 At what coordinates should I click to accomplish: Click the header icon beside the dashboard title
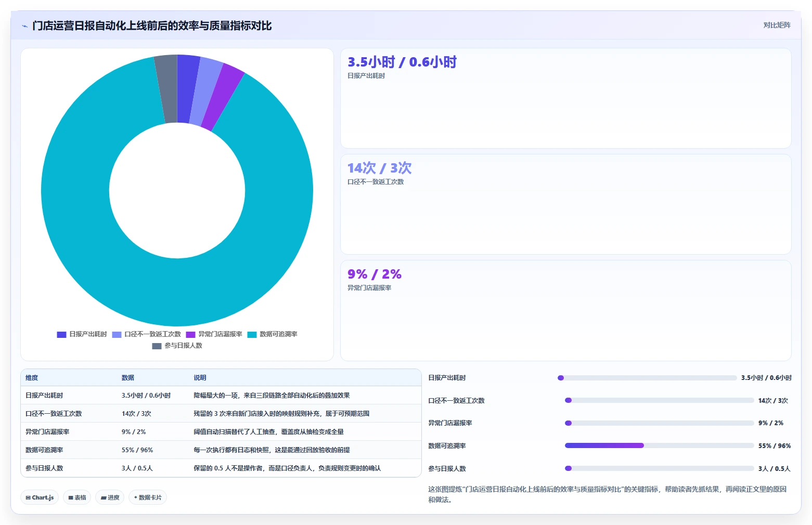pos(24,26)
